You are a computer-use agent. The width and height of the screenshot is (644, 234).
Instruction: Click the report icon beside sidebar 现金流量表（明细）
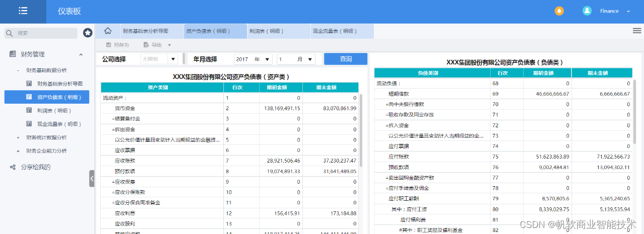click(x=29, y=124)
